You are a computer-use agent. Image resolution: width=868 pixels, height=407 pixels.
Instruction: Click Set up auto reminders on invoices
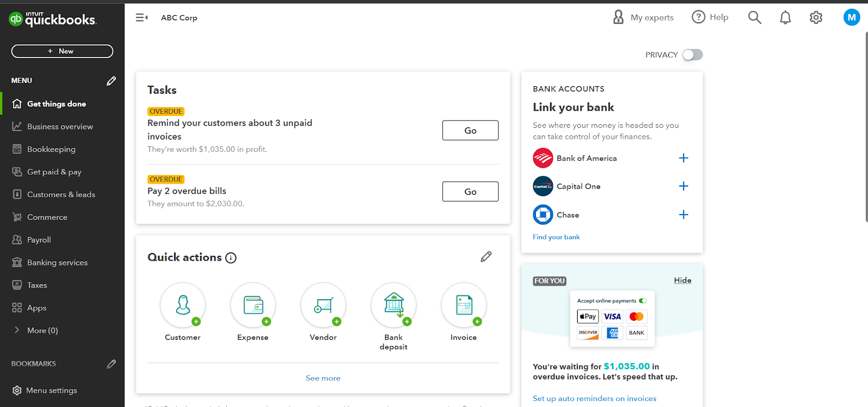[x=595, y=399]
